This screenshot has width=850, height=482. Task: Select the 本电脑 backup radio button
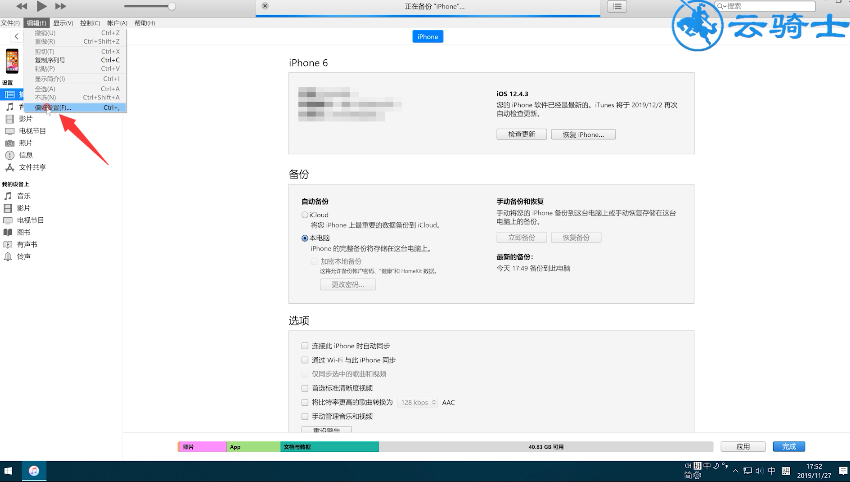[x=305, y=238]
